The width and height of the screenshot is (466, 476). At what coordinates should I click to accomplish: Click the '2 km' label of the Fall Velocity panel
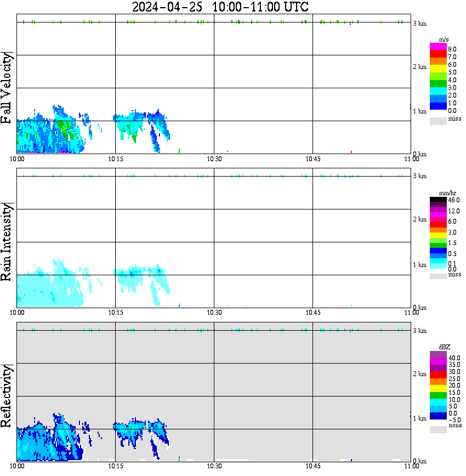pos(419,67)
